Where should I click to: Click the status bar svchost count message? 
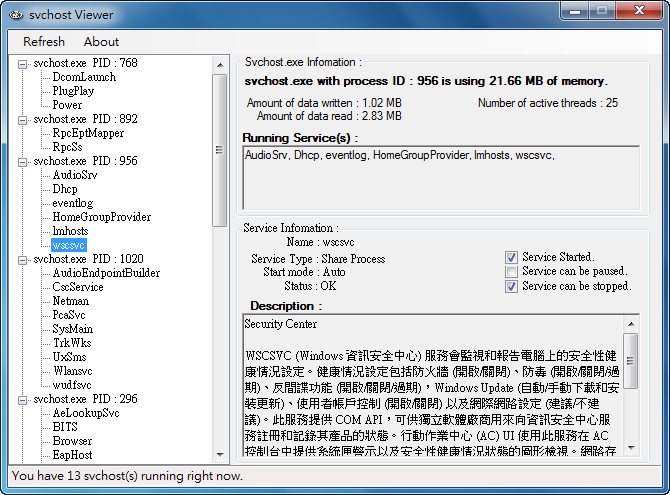tap(127, 476)
